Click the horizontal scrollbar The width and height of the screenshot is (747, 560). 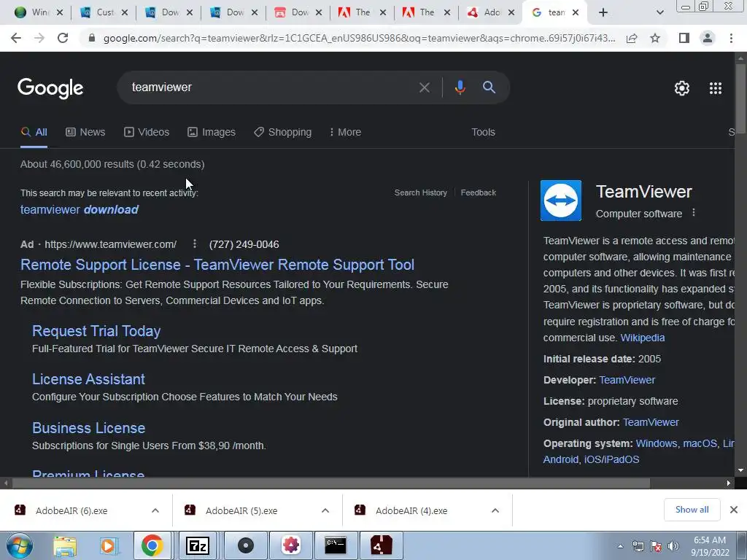coord(331,483)
